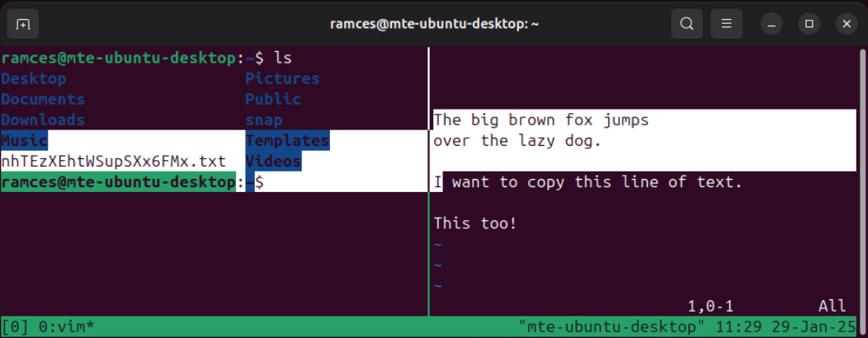Click the Desktop directory name
Viewport: 868px width, 338px height.
(34, 78)
